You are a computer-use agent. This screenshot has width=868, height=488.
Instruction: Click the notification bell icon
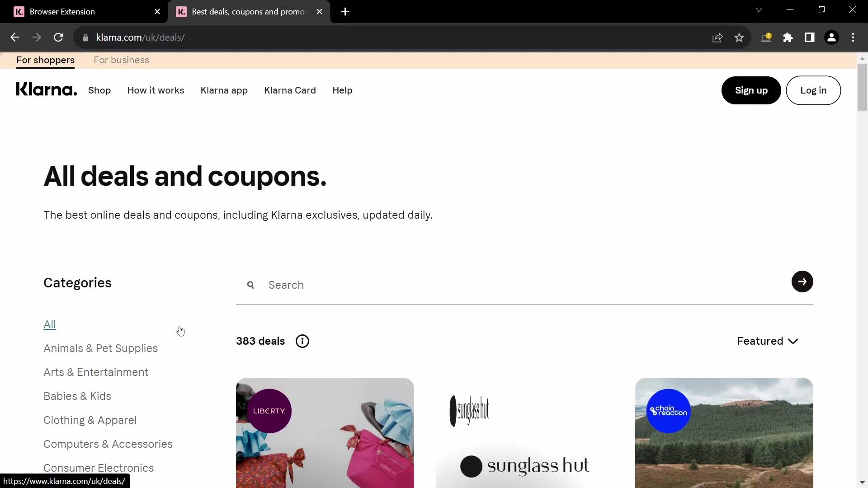767,38
